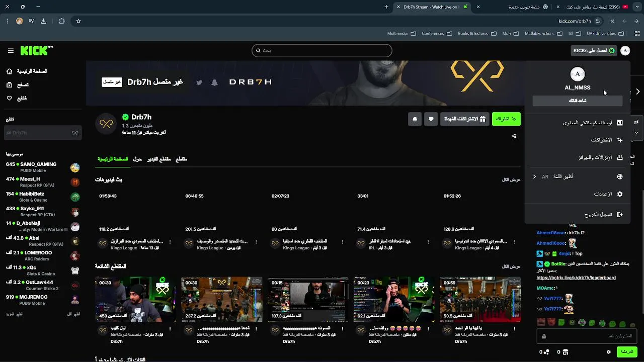Open the home page sidebar icon
The width and height of the screenshot is (644, 362).
[10, 71]
